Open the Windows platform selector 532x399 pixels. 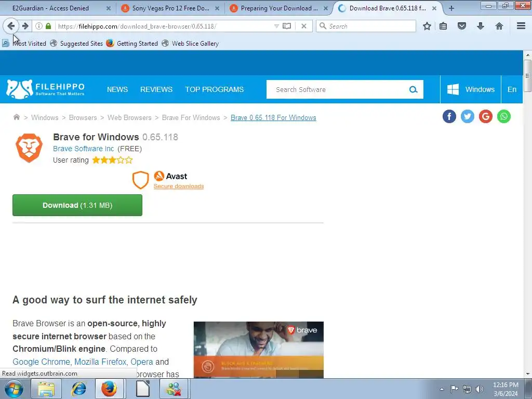tap(471, 89)
